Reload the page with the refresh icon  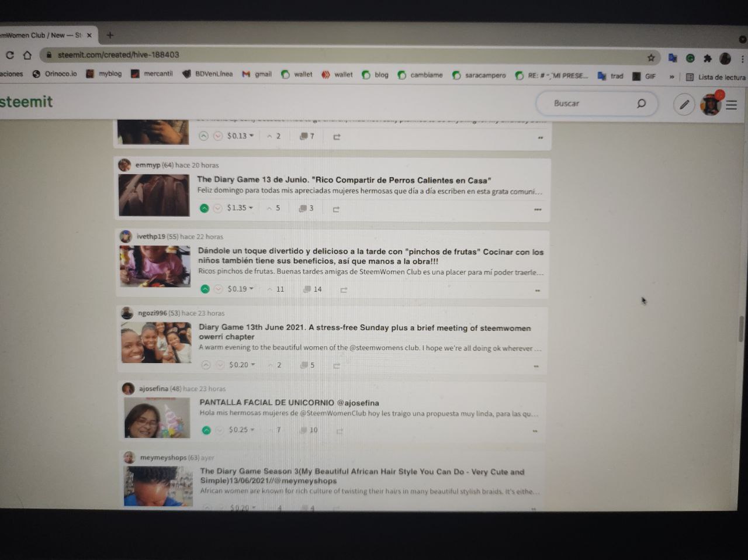click(x=9, y=55)
